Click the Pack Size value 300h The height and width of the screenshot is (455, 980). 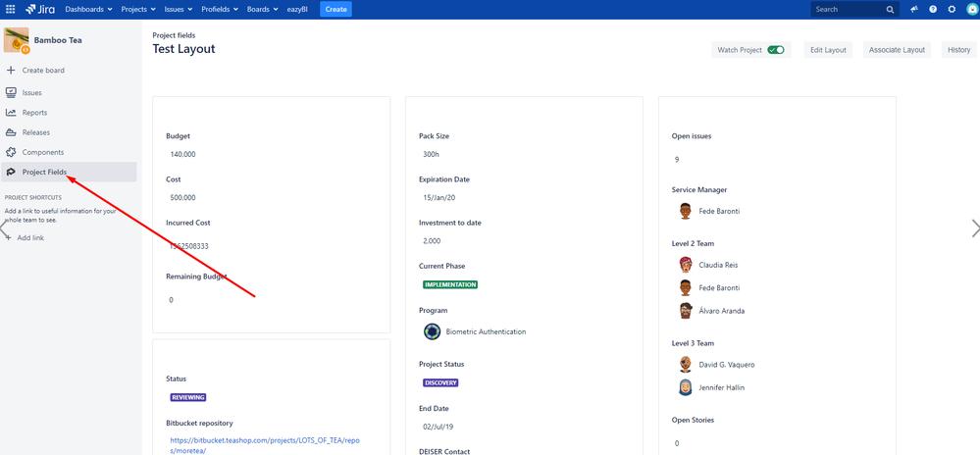431,154
